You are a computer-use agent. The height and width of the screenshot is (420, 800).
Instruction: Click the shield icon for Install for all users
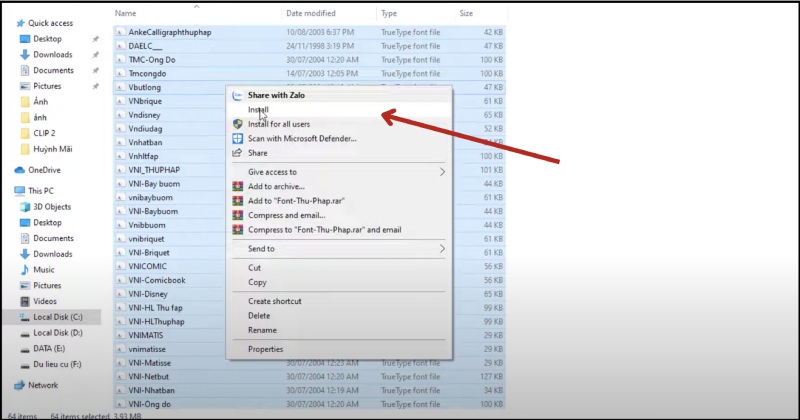(x=237, y=124)
